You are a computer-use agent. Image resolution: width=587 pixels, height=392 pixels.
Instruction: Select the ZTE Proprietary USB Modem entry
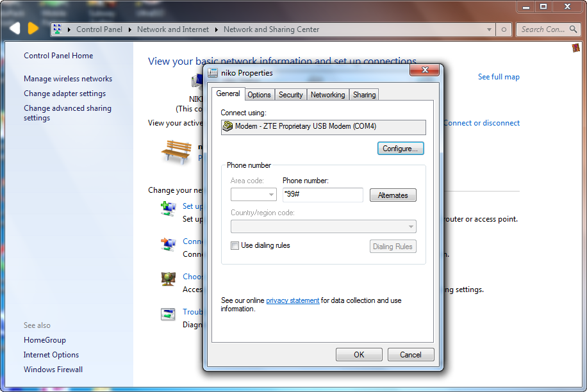(324, 127)
